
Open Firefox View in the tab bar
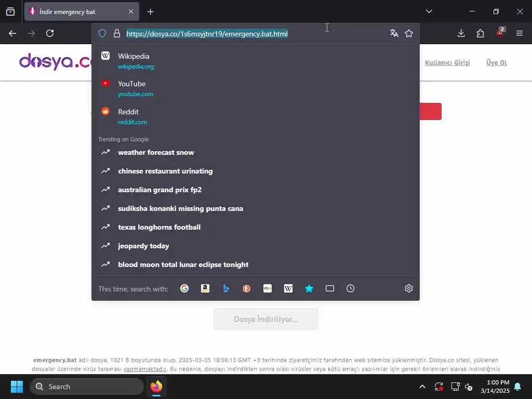tap(10, 11)
